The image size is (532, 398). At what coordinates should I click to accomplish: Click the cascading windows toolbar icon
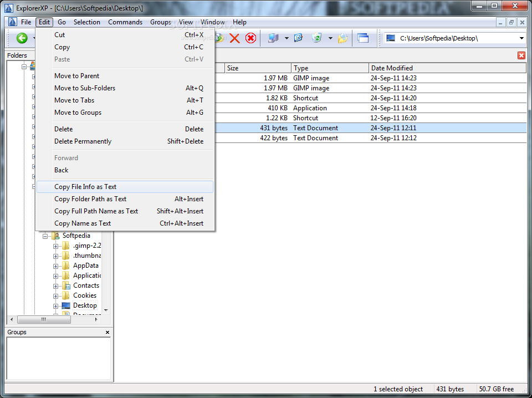coord(363,38)
